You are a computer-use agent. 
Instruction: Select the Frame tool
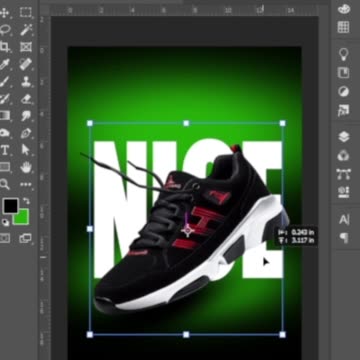coord(26,47)
